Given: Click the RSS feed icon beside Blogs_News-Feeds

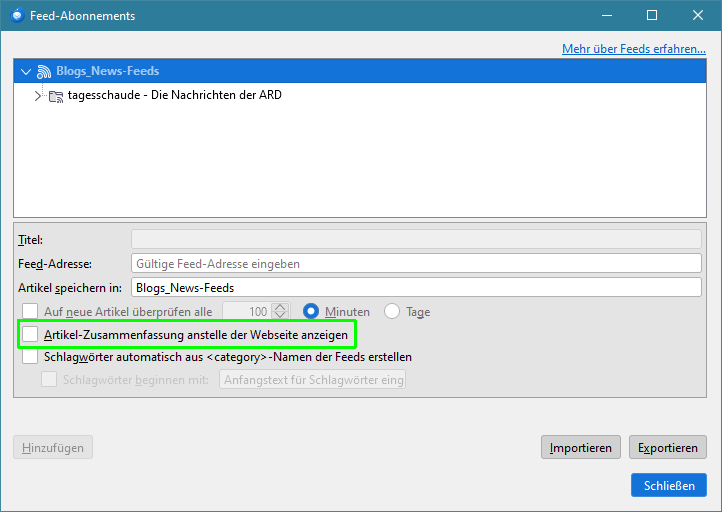Looking at the screenshot, I should pos(44,71).
